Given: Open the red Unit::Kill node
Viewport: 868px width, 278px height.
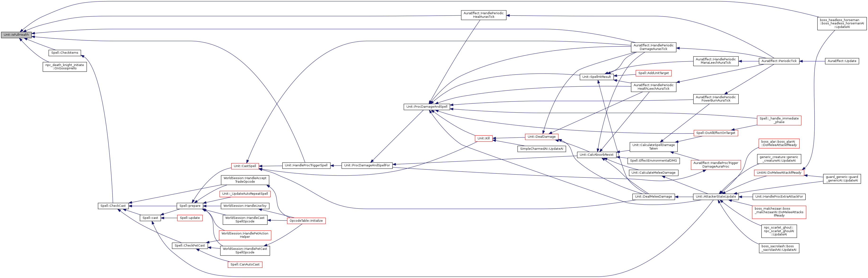Looking at the screenshot, I should (484, 138).
